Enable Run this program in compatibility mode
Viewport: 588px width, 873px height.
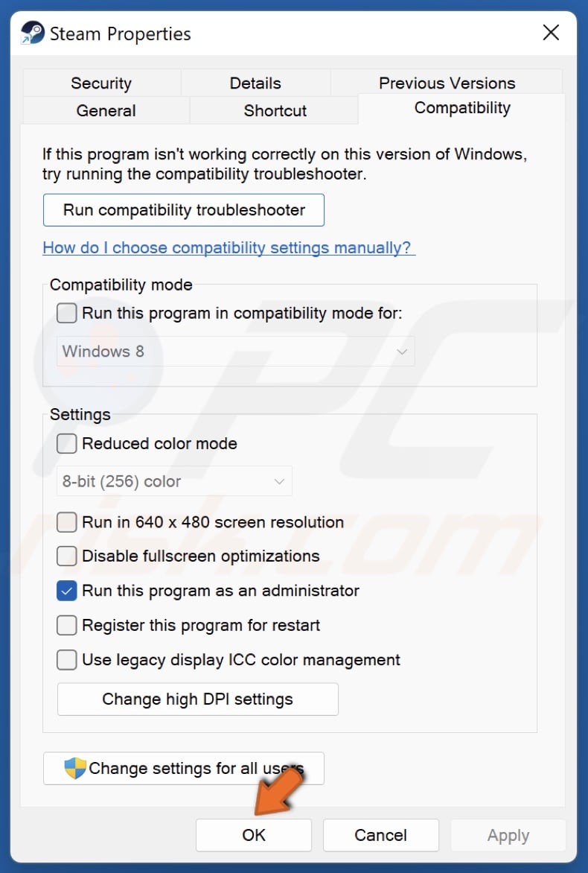(66, 313)
